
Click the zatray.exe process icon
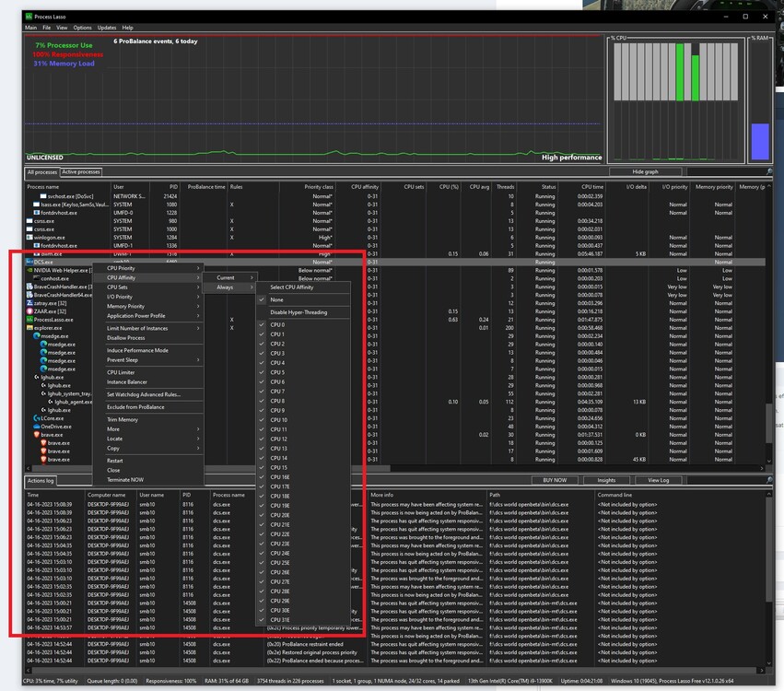click(x=29, y=302)
